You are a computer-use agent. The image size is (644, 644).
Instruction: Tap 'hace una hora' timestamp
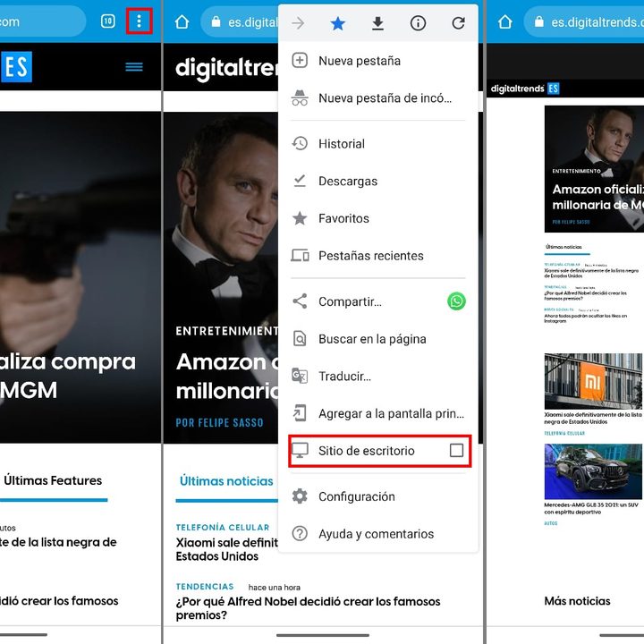[x=275, y=588]
